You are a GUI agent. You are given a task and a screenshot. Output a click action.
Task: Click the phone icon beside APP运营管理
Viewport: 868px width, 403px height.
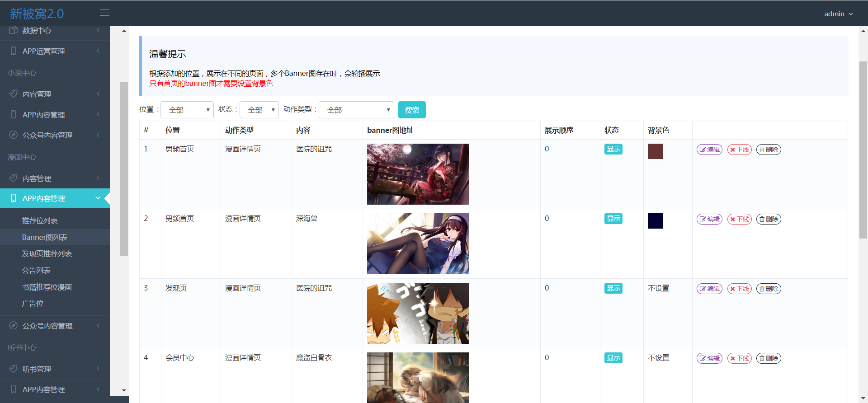coord(13,51)
